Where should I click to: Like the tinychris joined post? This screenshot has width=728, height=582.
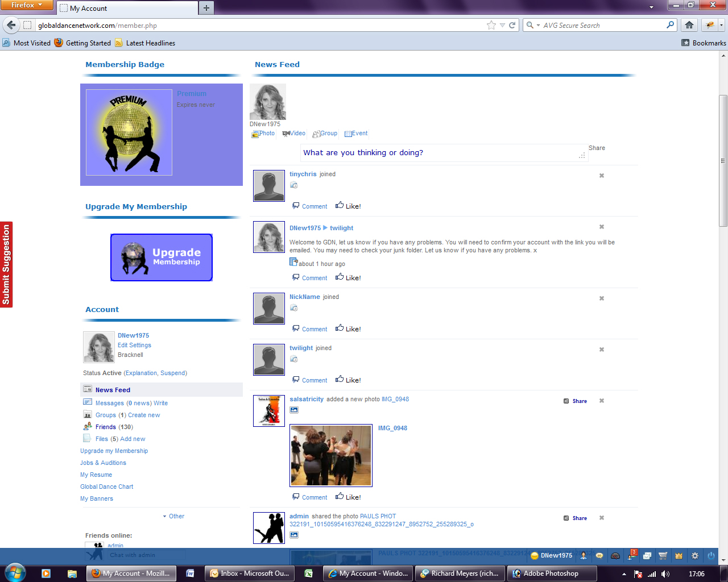(x=348, y=206)
